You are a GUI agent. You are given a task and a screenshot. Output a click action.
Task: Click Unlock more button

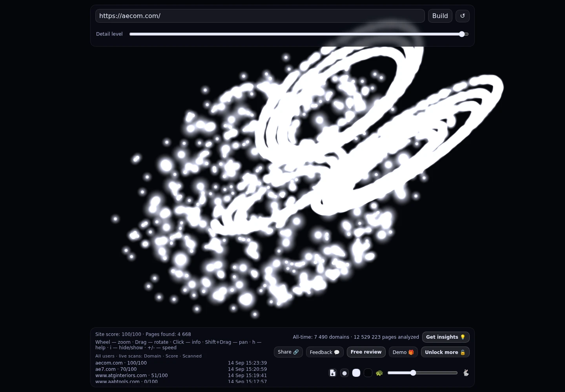coord(445,352)
